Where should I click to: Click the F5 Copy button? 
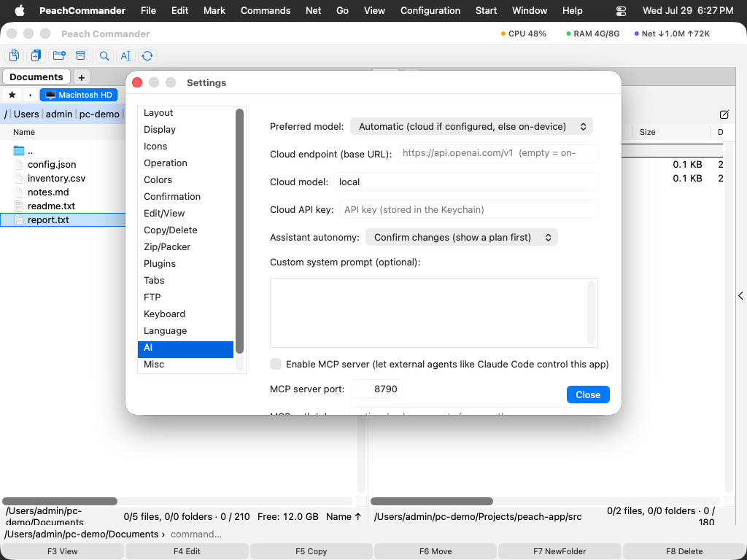pos(311,551)
